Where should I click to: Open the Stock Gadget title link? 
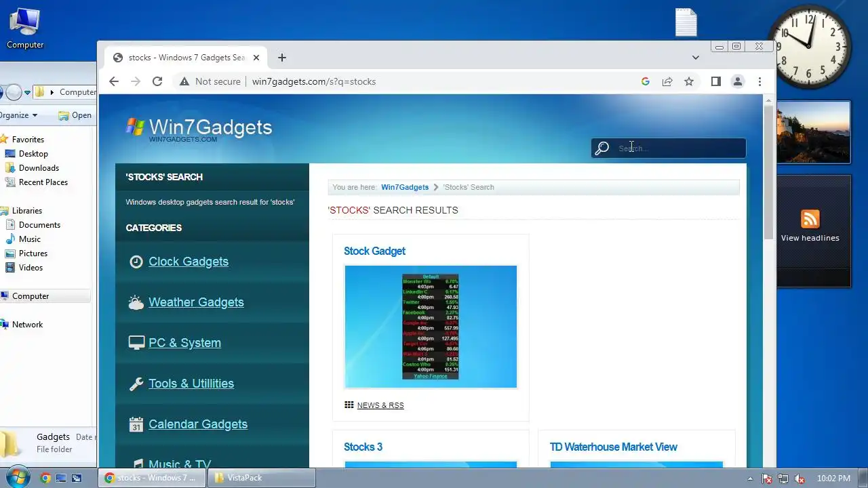point(374,251)
